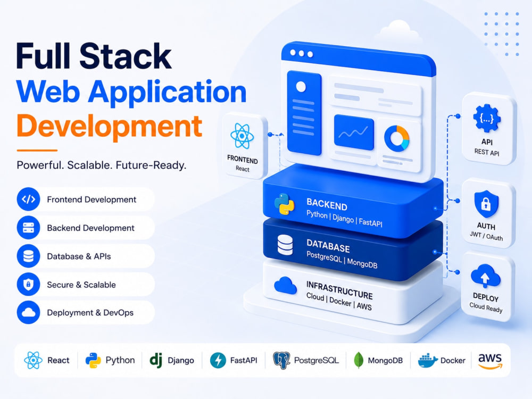Viewport: 532px width, 399px height.
Task: Click 'PostgreSQL | MongoDB' text on Database layer
Action: [x=342, y=260]
